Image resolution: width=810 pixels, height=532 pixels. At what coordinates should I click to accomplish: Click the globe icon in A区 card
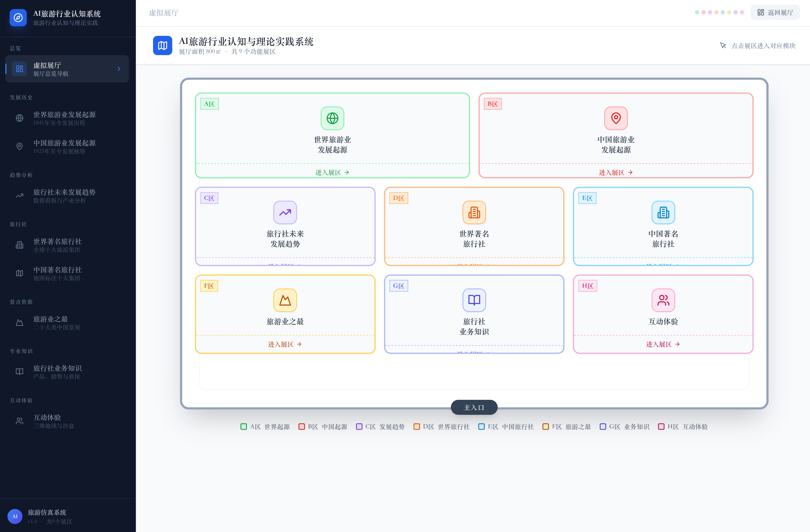click(332, 118)
